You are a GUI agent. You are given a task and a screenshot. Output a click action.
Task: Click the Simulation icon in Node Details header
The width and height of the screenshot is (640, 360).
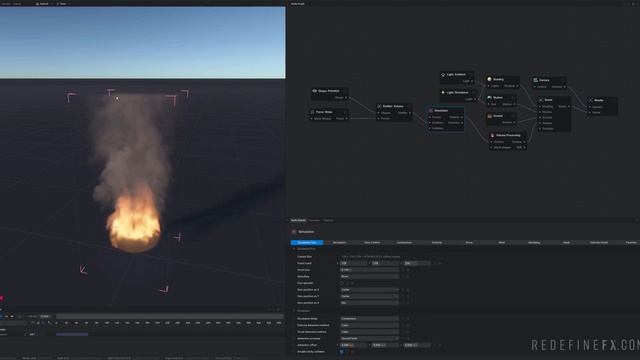(294, 232)
